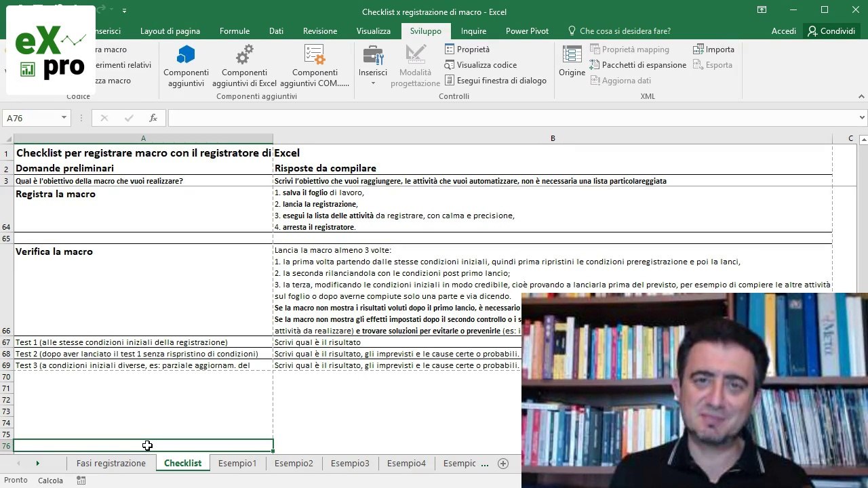868x488 pixels.
Task: Expand the formula bar chevron
Action: click(862, 118)
